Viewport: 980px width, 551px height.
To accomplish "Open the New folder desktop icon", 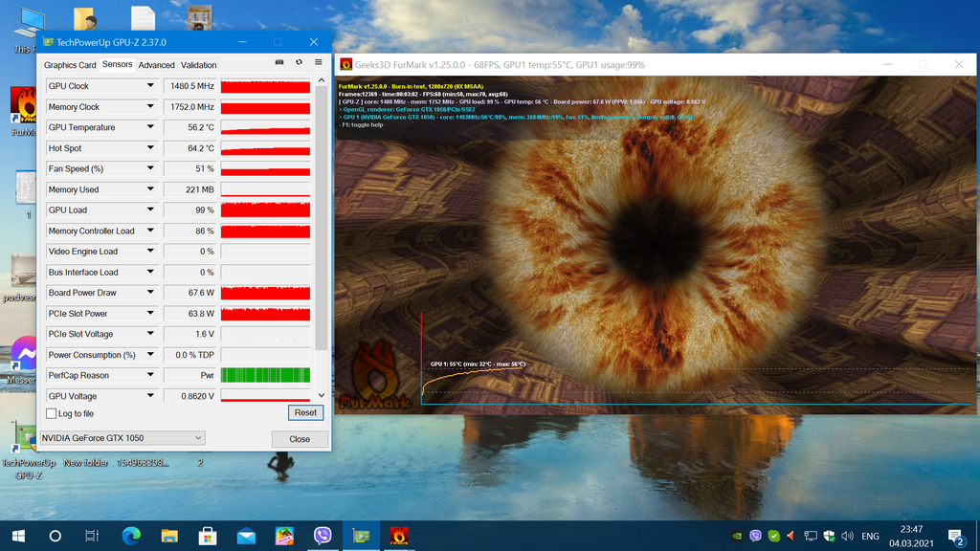I will click(85, 463).
